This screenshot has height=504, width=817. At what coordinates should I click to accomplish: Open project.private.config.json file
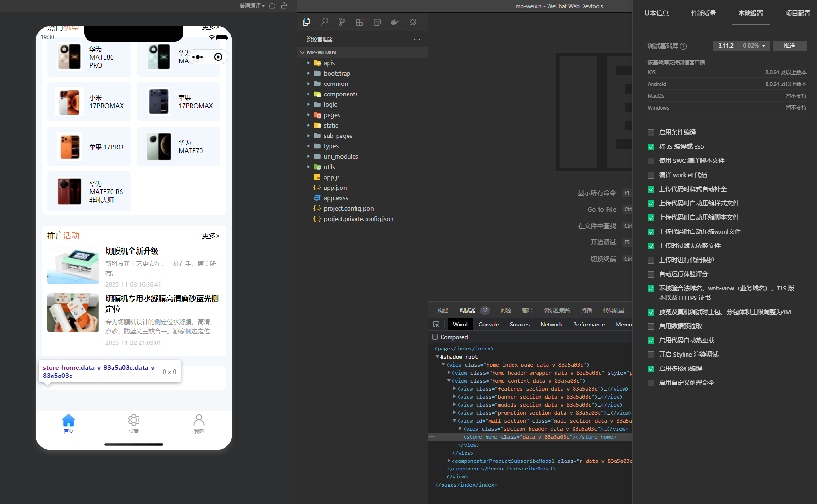pos(358,219)
